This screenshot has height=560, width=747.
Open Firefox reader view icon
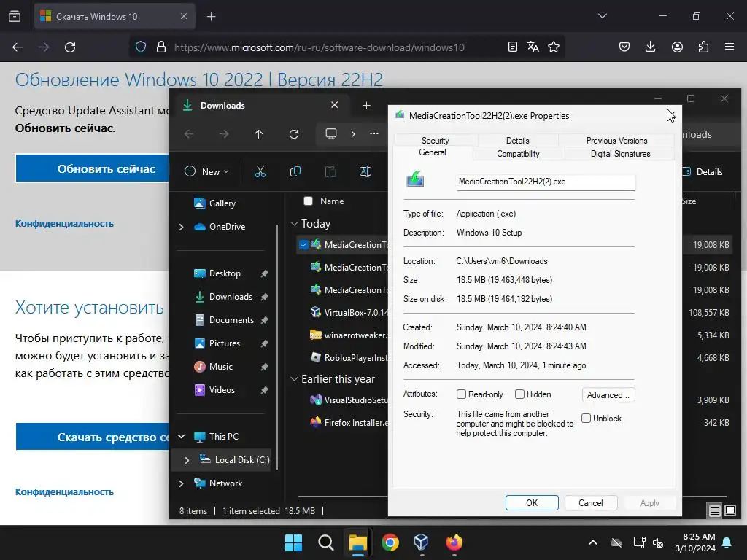point(513,47)
